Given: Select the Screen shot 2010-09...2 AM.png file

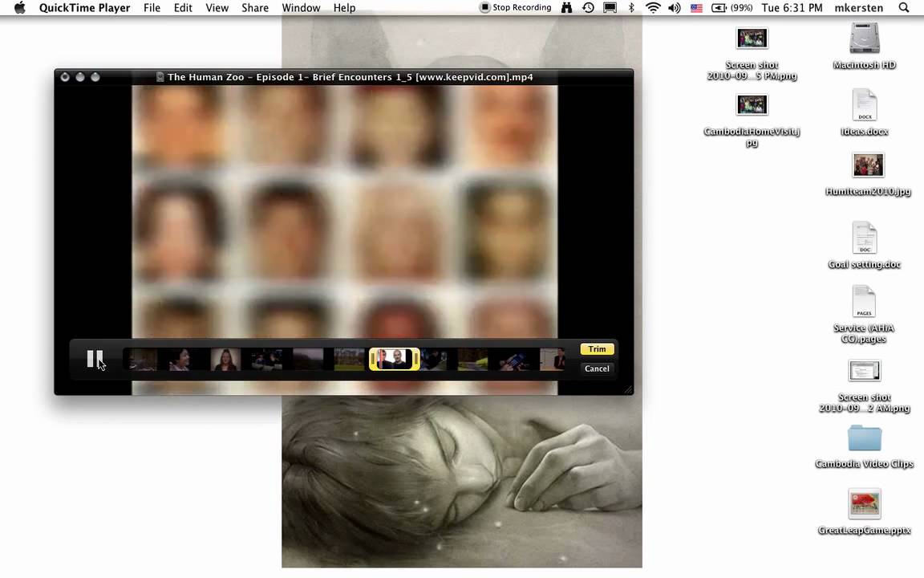Looking at the screenshot, I should click(x=865, y=371).
